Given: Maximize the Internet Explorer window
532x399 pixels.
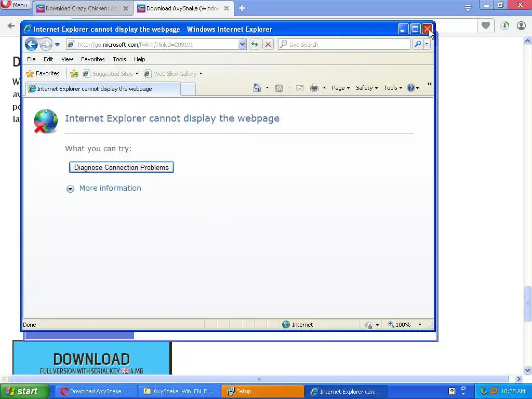Looking at the screenshot, I should [x=415, y=29].
